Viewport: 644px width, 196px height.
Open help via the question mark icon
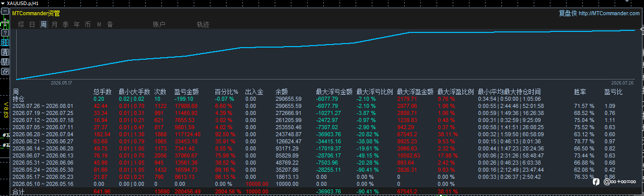click(x=5, y=32)
